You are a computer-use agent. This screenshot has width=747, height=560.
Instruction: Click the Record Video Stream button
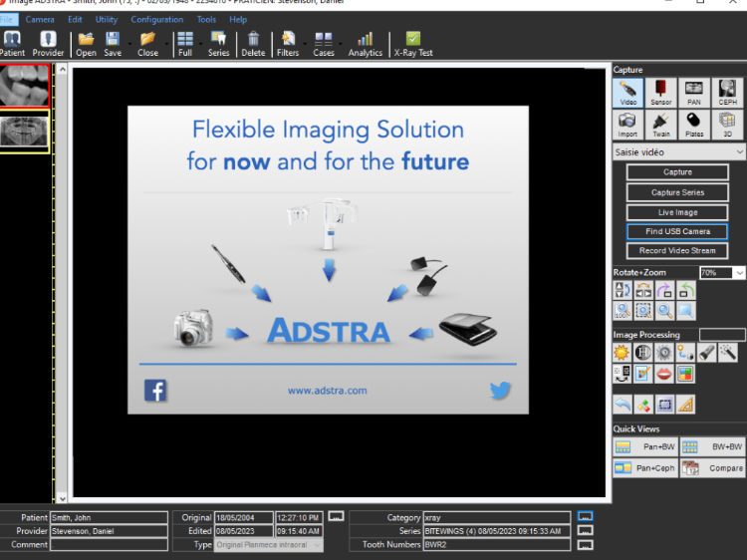677,251
